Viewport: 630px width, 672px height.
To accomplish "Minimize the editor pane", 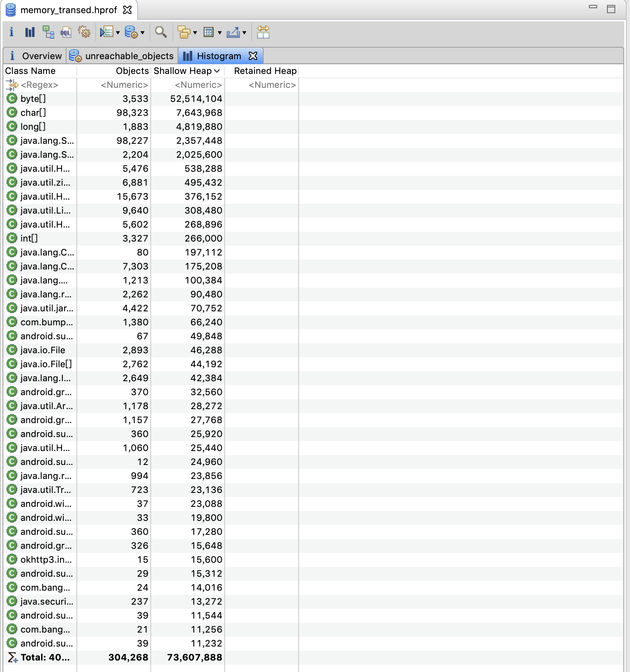I will 593,7.
